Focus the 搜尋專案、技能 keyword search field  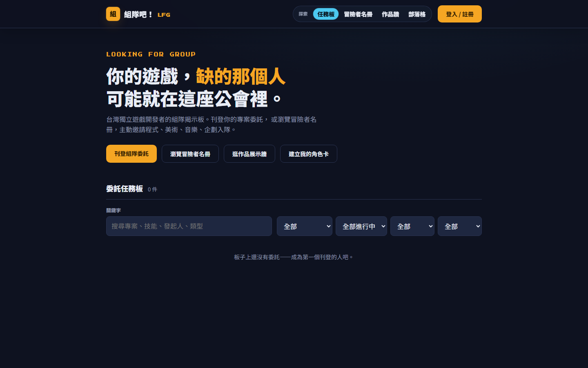tap(189, 226)
